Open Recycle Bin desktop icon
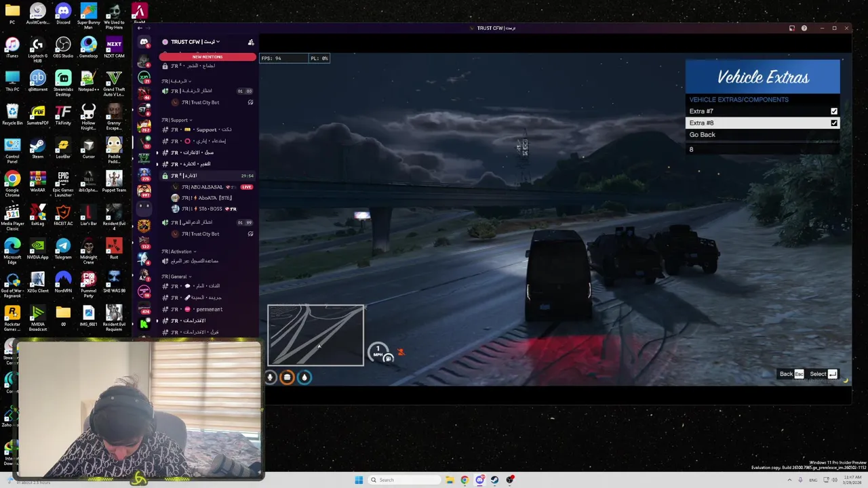868x488 pixels. pos(12,114)
